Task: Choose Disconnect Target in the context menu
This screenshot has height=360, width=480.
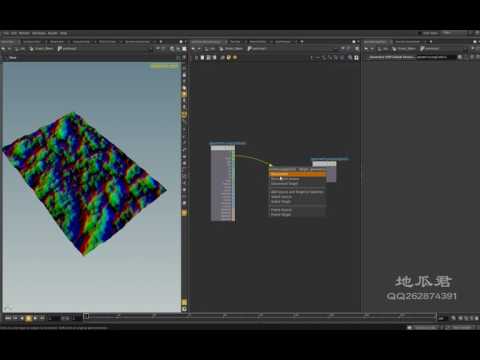Action: (x=297, y=184)
